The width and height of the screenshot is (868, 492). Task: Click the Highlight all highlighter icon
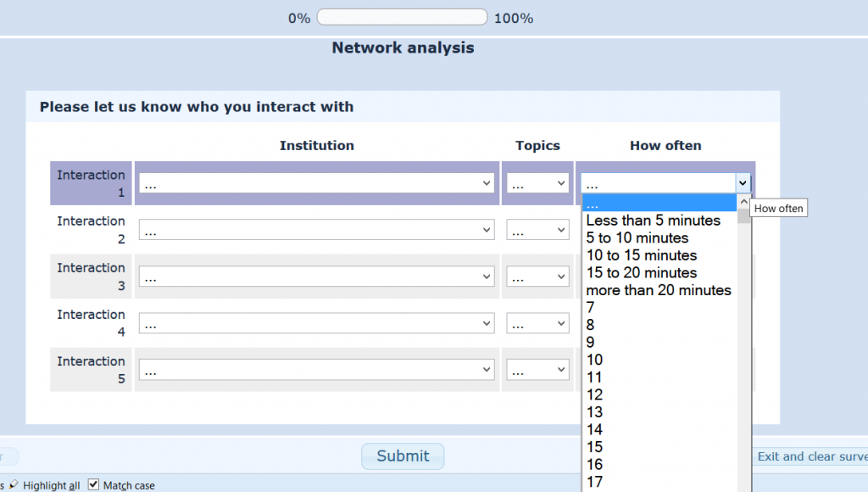[x=14, y=485]
